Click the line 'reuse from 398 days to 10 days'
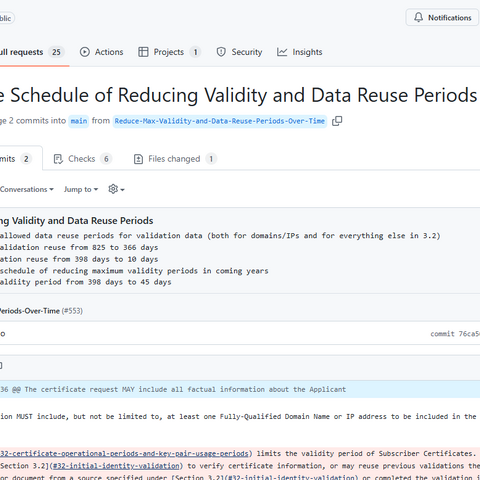This screenshot has width=480, height=480. [x=79, y=259]
